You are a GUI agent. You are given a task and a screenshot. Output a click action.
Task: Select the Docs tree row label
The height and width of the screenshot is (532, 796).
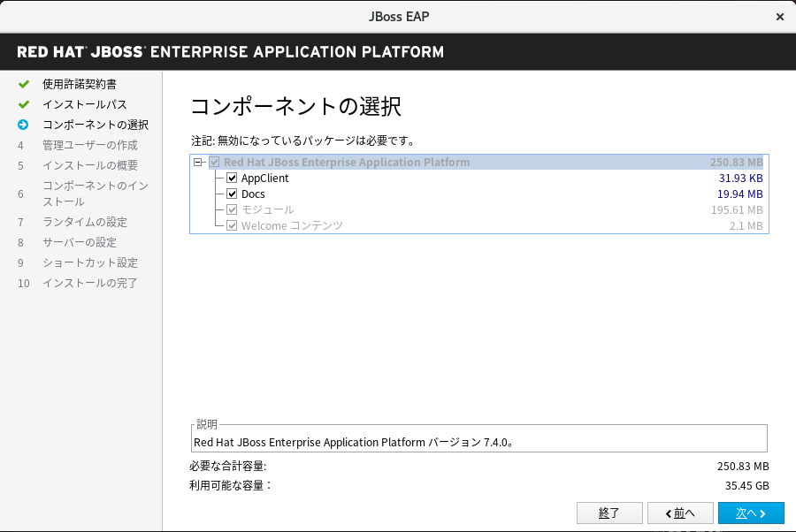coord(253,194)
